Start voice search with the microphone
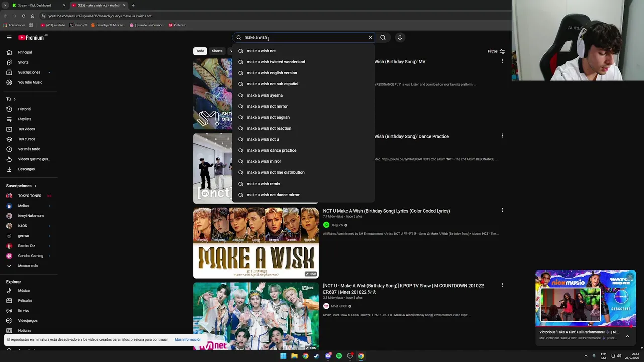Screen dimensions: 644x362 [400, 37]
